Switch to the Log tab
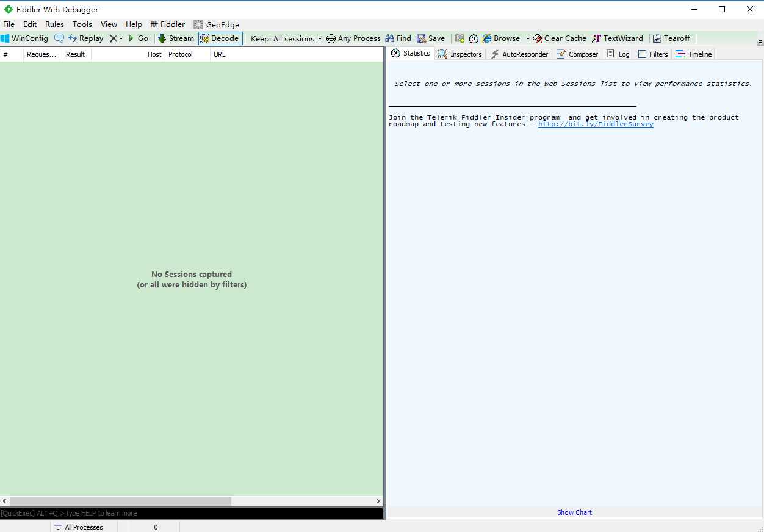Screen dimensions: 764x532 click(618, 54)
